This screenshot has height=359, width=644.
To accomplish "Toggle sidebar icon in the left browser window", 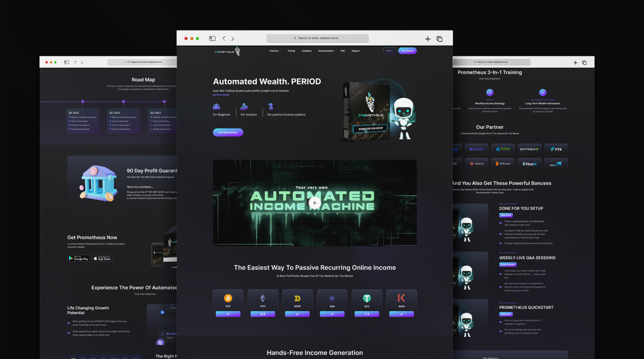I will pos(66,62).
